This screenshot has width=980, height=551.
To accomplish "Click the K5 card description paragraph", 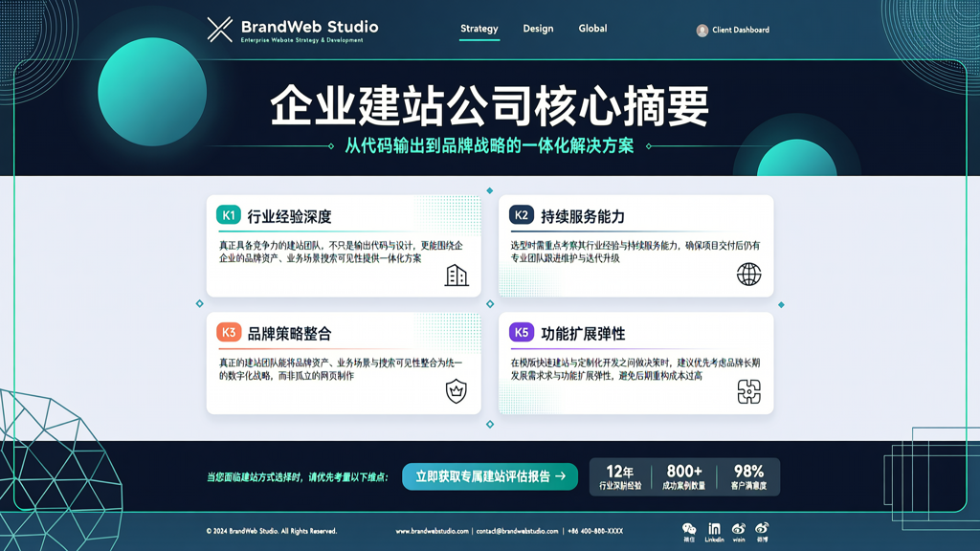I will (635, 369).
